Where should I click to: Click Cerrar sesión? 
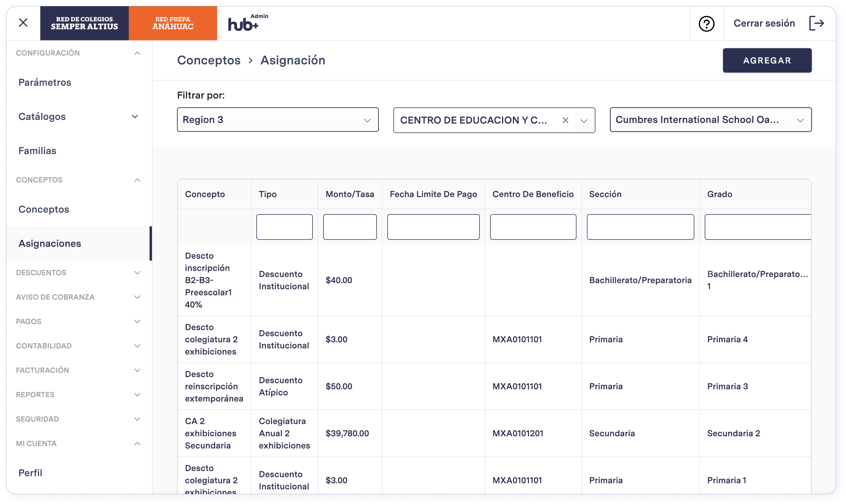tap(764, 23)
